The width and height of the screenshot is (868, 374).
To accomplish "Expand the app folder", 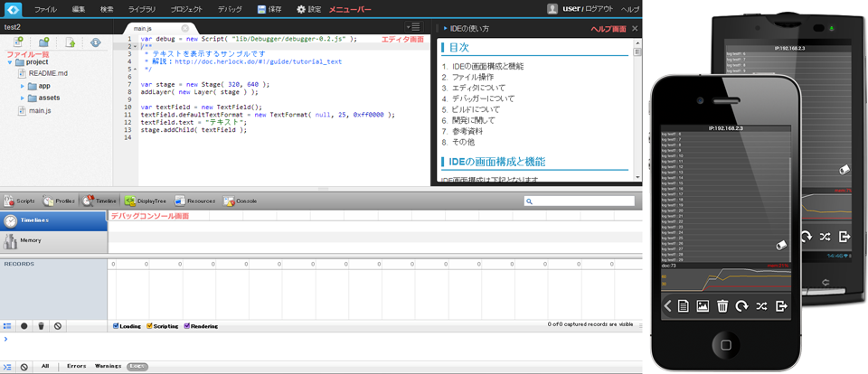I will tap(22, 86).
